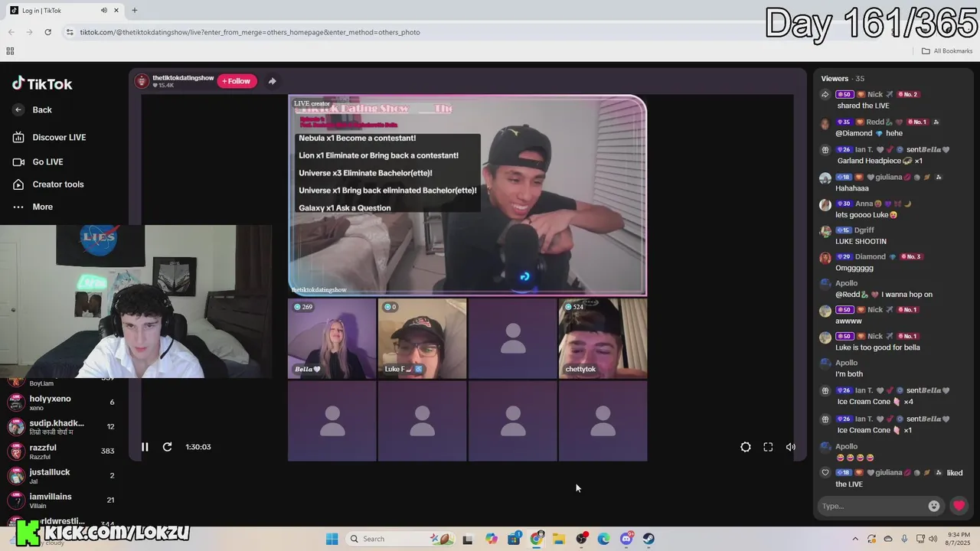Screen dimensions: 980x551
Task: Click the taskbar Search box
Action: click(400, 539)
